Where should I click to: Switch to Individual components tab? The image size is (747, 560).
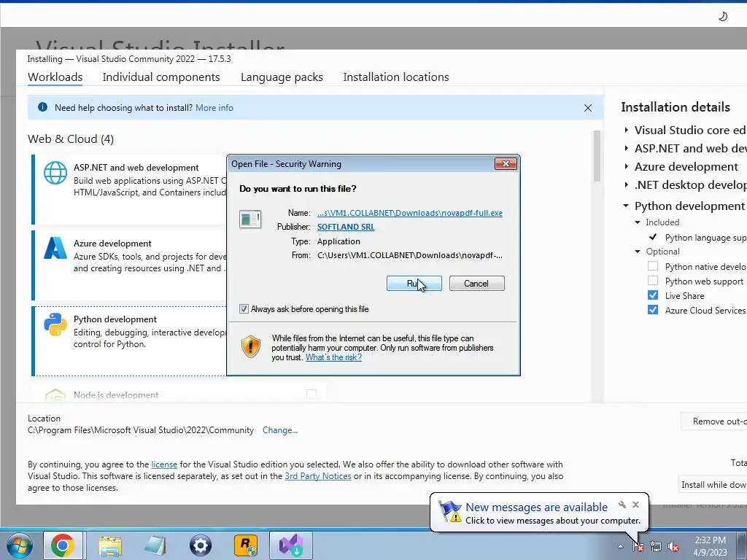pyautogui.click(x=161, y=77)
